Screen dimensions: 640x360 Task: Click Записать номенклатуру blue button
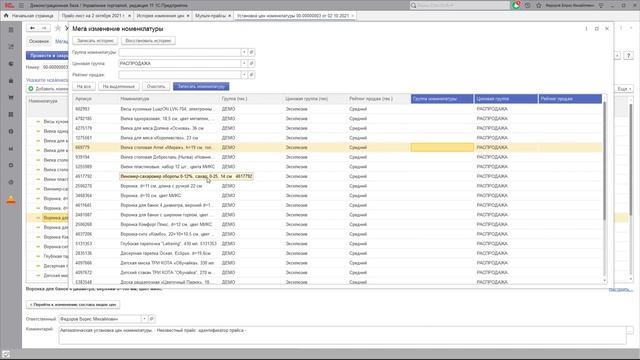(201, 87)
